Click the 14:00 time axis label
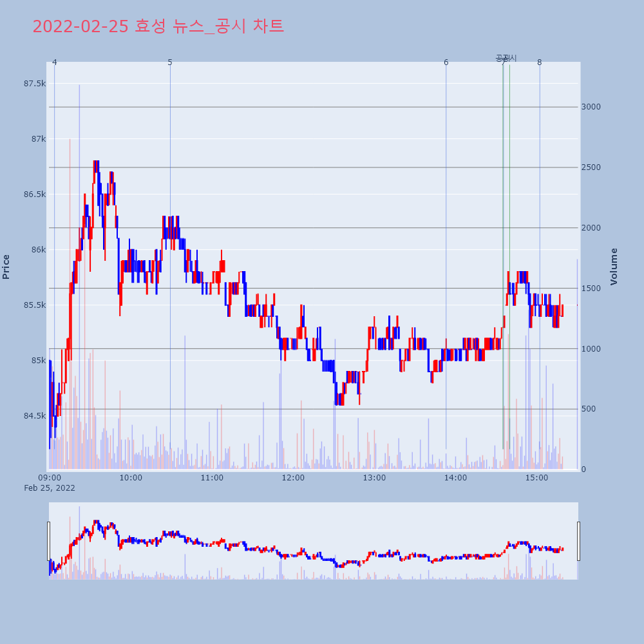644x644 pixels. coord(456,478)
